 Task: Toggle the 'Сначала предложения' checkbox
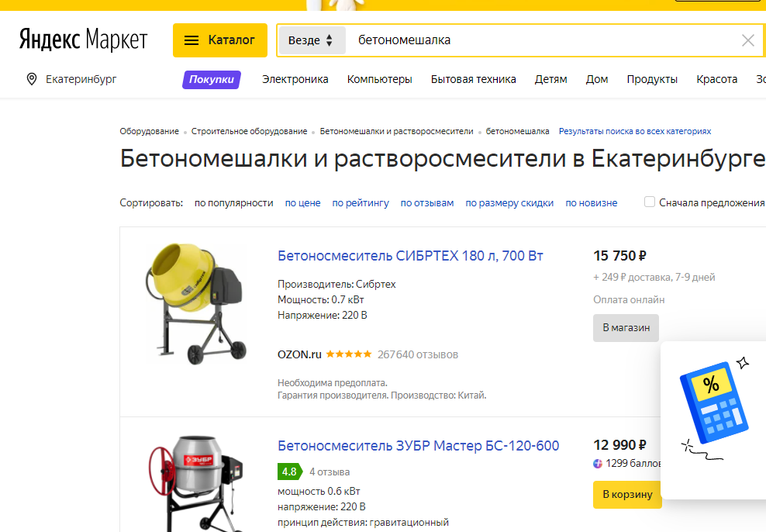pos(650,202)
